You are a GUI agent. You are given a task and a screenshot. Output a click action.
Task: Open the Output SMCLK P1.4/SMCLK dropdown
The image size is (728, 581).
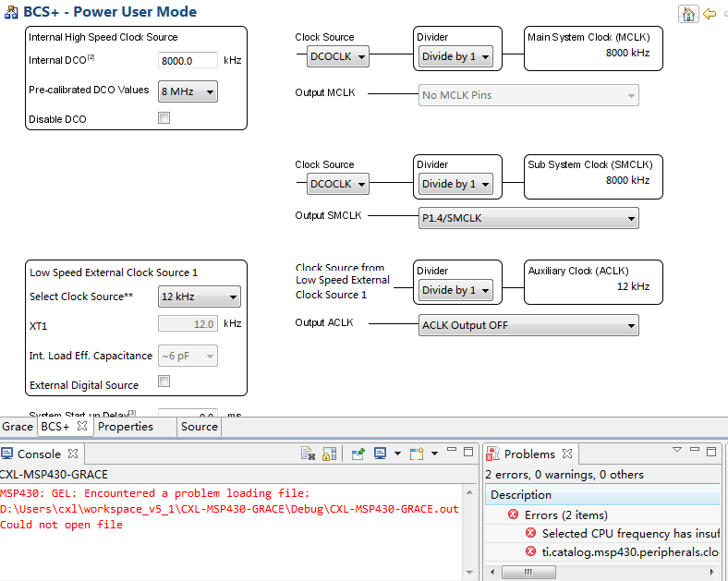(x=528, y=218)
